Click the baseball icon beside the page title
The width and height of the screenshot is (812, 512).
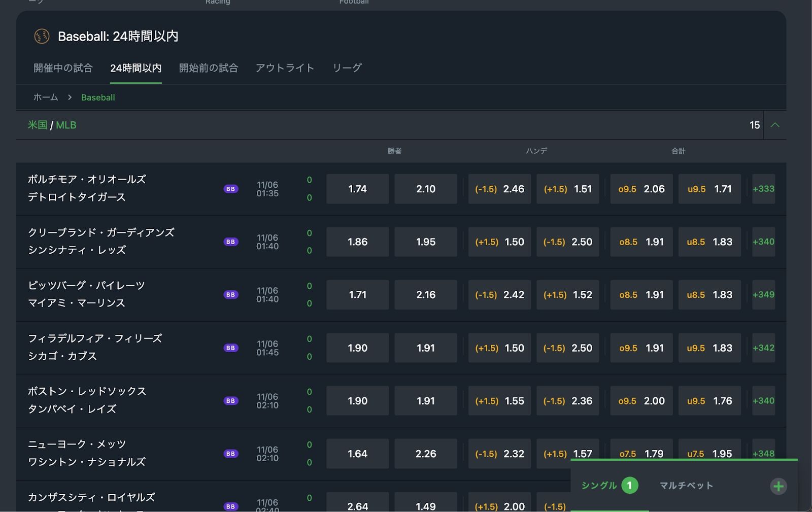pyautogui.click(x=42, y=36)
